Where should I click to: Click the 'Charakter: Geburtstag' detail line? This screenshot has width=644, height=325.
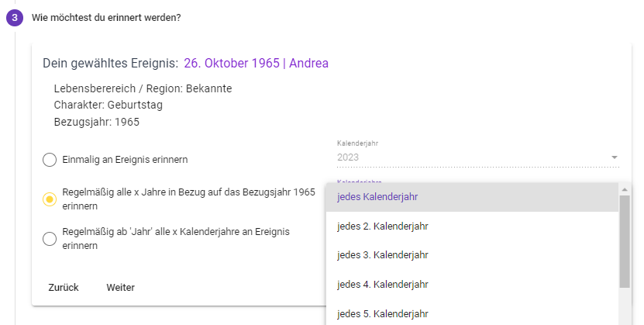[x=108, y=105]
